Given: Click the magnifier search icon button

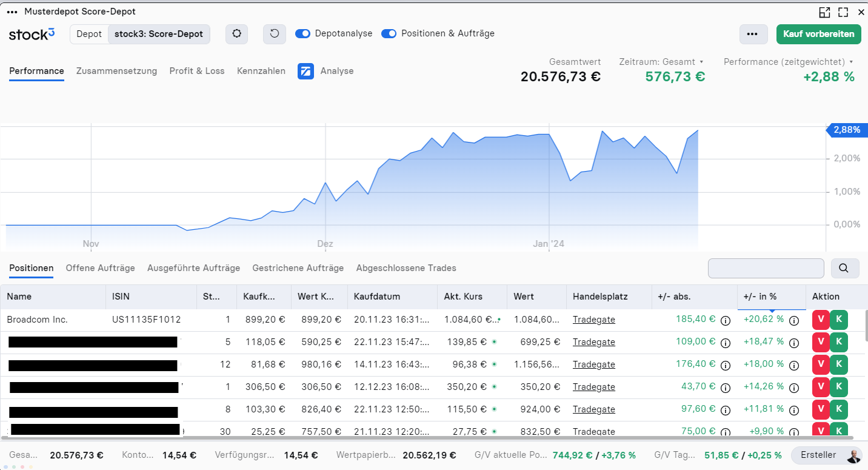Looking at the screenshot, I should click(x=844, y=268).
